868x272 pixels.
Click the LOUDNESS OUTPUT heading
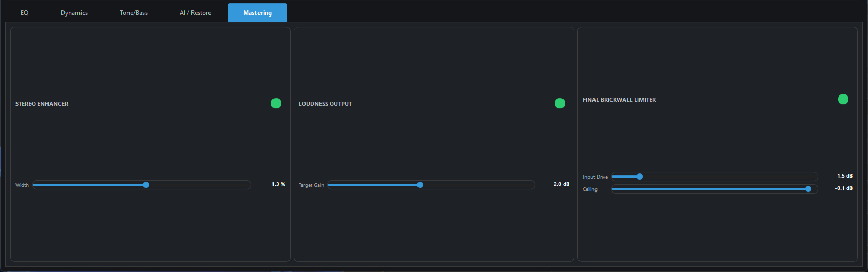325,104
